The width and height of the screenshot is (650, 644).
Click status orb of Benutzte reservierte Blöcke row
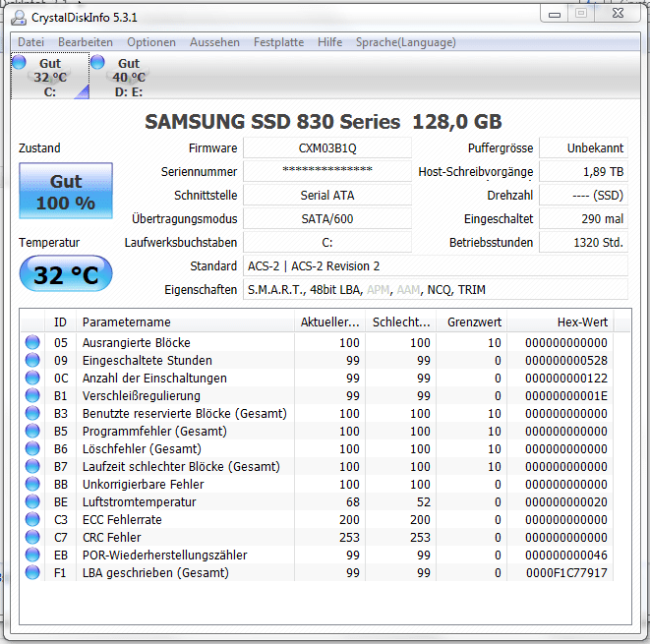click(x=32, y=413)
